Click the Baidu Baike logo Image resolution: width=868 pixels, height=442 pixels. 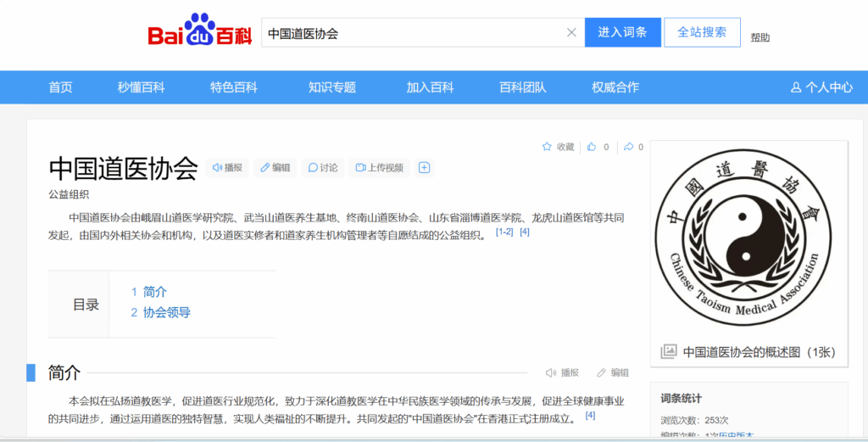(x=200, y=30)
